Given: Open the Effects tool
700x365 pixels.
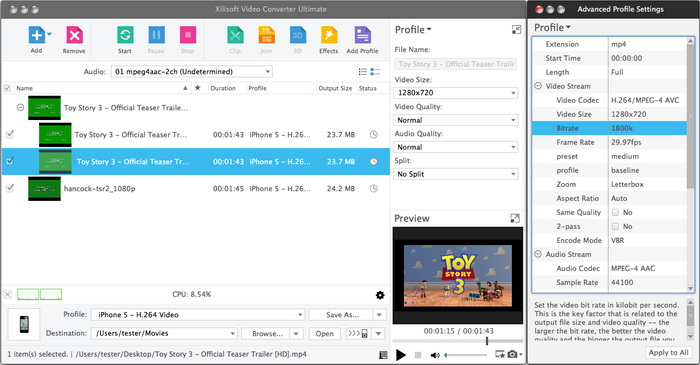Looking at the screenshot, I should [x=329, y=35].
